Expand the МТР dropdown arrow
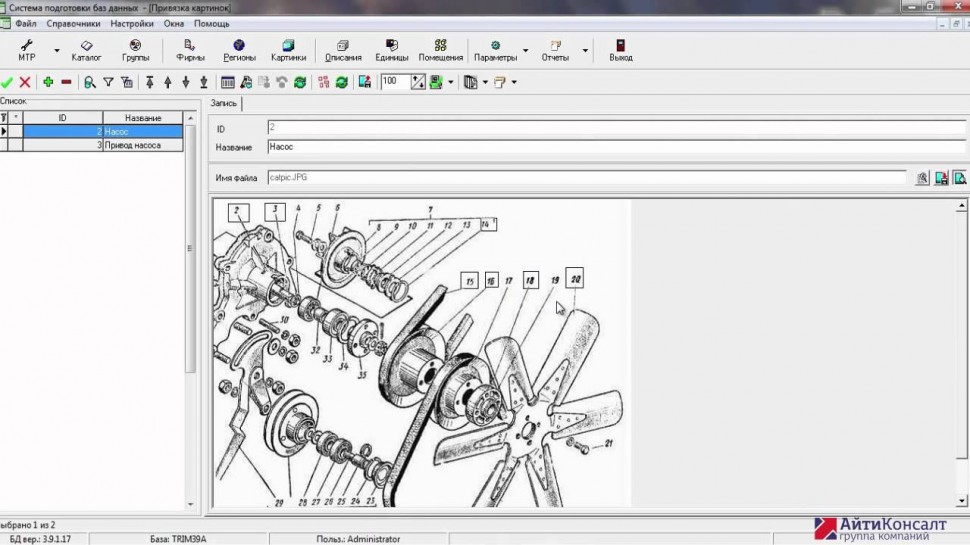Screen dimensions: 970x545 pyautogui.click(x=57, y=50)
